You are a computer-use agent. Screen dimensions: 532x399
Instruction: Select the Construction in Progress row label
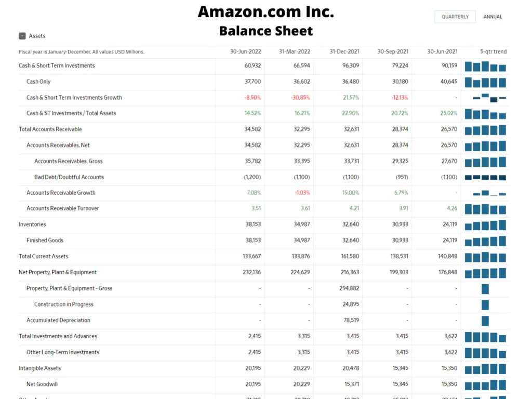[64, 304]
